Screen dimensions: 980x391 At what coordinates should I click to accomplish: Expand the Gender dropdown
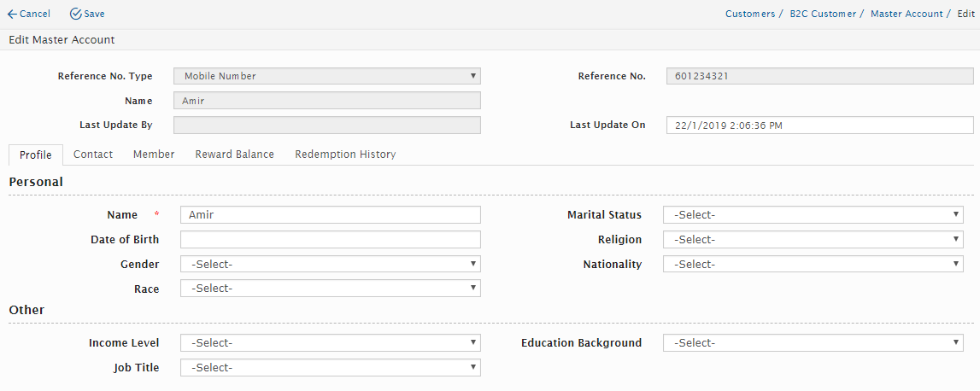(330, 265)
